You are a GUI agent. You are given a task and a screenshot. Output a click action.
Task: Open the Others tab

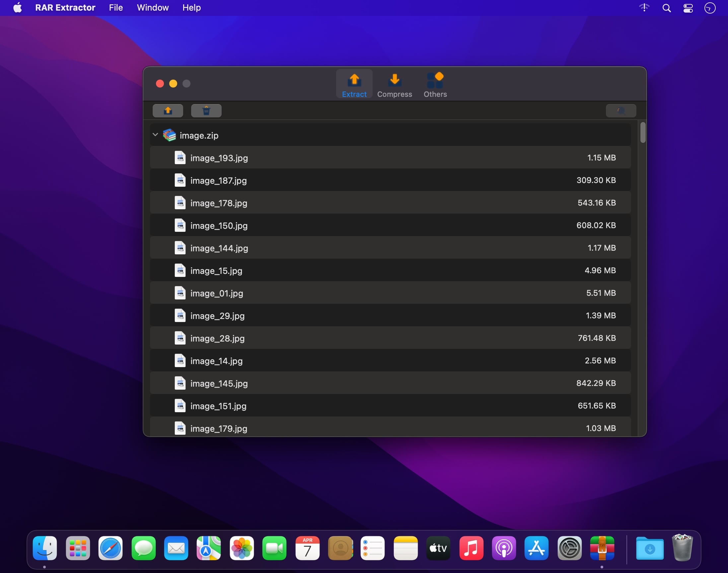pos(435,85)
